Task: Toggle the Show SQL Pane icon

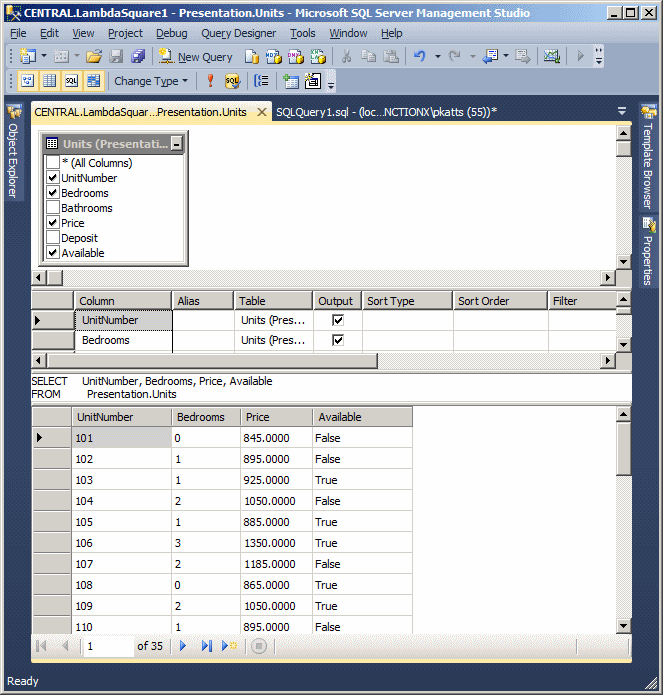Action: click(71, 81)
